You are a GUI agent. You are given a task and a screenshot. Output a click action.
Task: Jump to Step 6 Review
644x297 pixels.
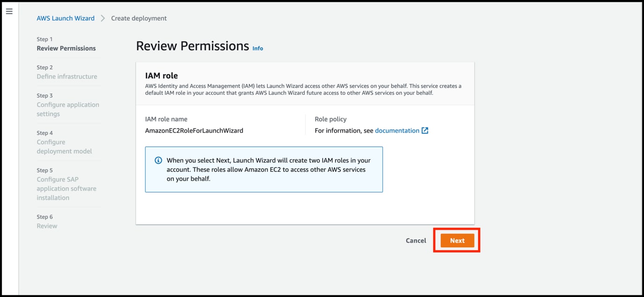point(47,226)
